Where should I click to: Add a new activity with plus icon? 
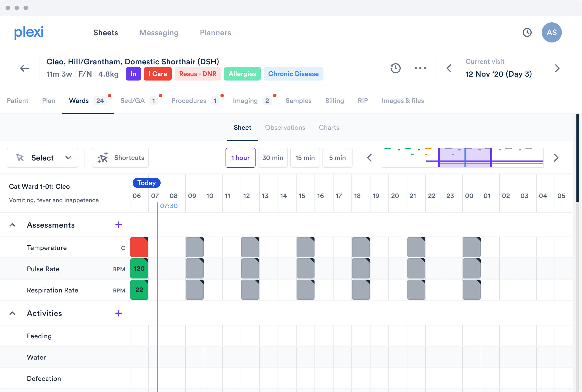(x=119, y=313)
